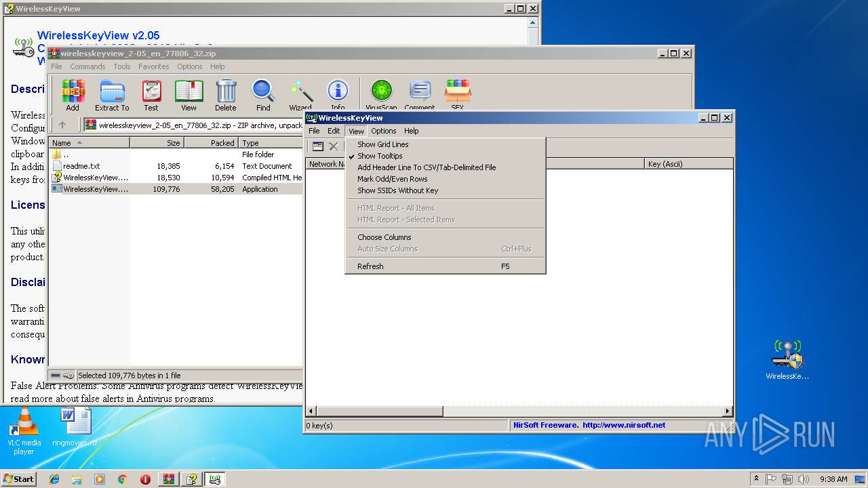The image size is (868, 488).
Task: Toggle the checked Show Tooltips option
Action: coord(446,156)
